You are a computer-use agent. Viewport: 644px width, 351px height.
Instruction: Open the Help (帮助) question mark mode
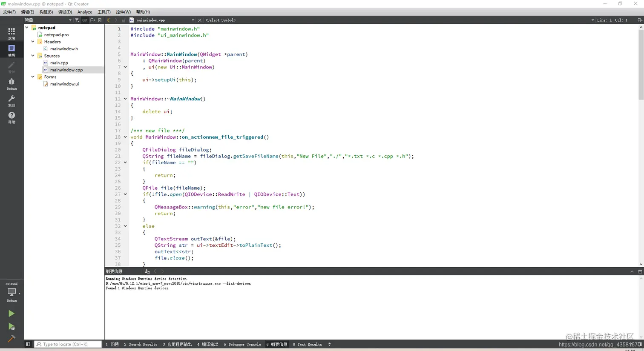(11, 117)
